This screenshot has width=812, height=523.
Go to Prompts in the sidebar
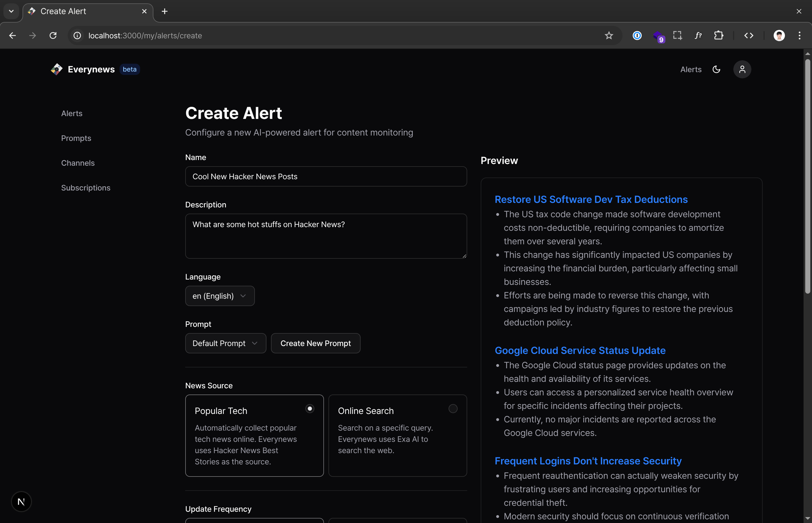point(76,138)
